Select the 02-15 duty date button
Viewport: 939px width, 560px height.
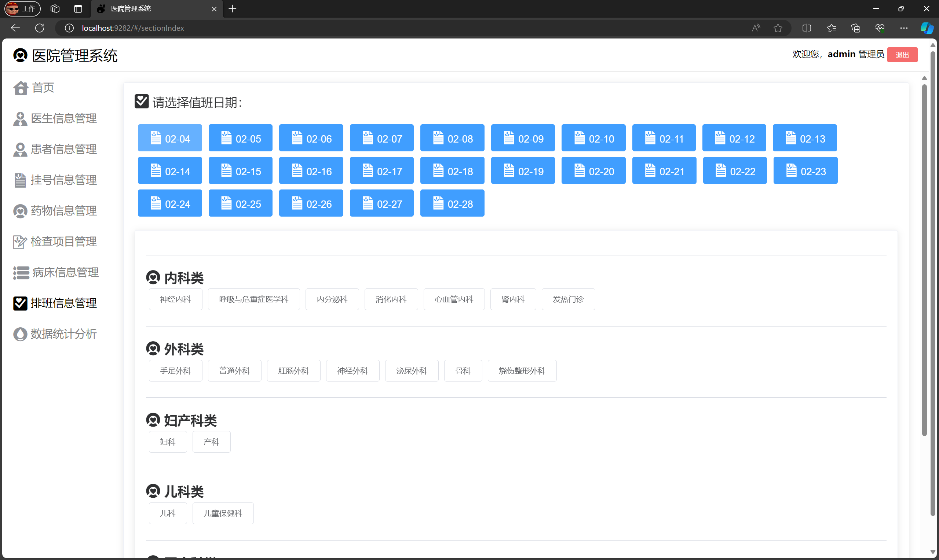click(x=241, y=171)
